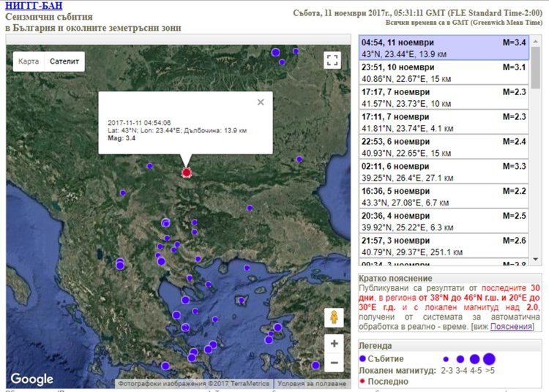Select the 02:11, 6 ноември M=3.3 event

pos(444,173)
